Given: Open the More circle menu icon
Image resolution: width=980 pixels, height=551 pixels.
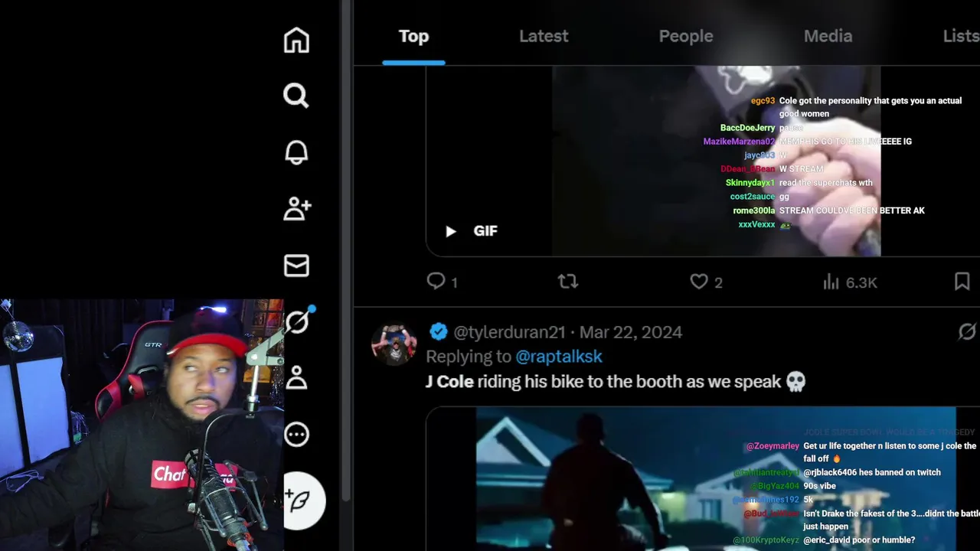Looking at the screenshot, I should pos(296,435).
